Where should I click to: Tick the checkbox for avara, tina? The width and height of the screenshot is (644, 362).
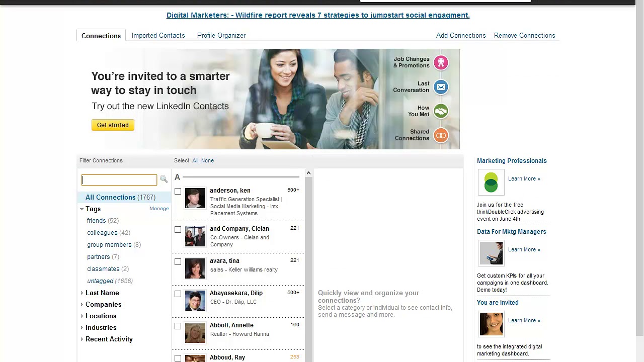178,261
